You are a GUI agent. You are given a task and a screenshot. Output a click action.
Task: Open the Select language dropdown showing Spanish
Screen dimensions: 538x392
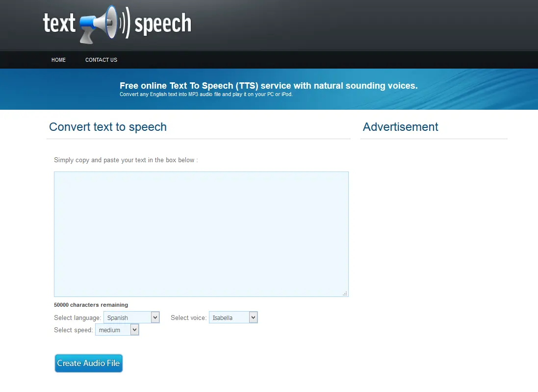[131, 318]
